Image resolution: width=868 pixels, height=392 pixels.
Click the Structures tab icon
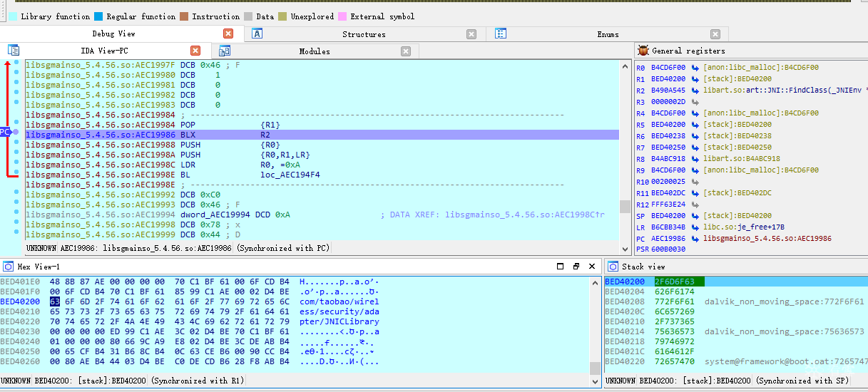point(257,33)
